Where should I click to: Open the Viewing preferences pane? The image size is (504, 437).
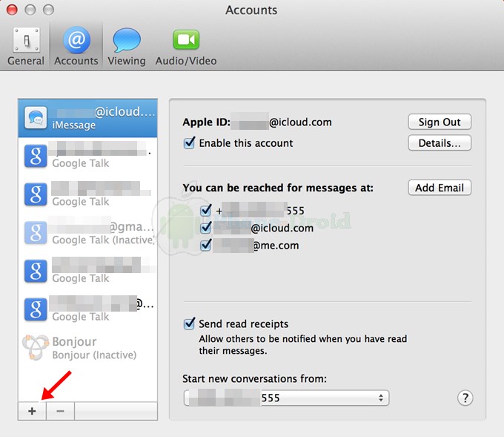click(x=126, y=46)
